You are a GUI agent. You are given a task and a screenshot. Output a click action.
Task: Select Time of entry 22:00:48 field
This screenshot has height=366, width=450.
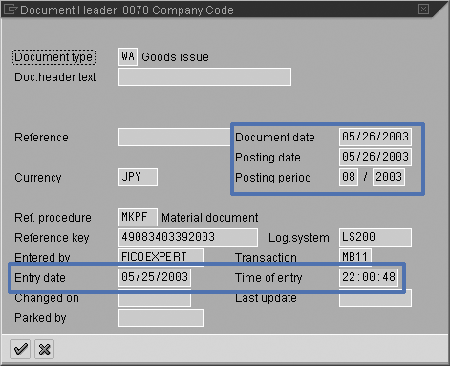click(369, 277)
